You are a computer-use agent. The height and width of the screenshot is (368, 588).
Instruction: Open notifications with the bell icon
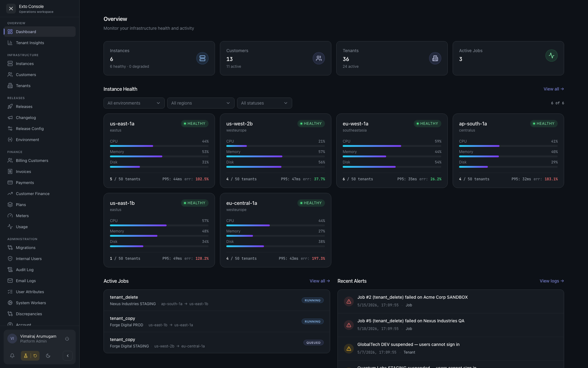pyautogui.click(x=12, y=356)
